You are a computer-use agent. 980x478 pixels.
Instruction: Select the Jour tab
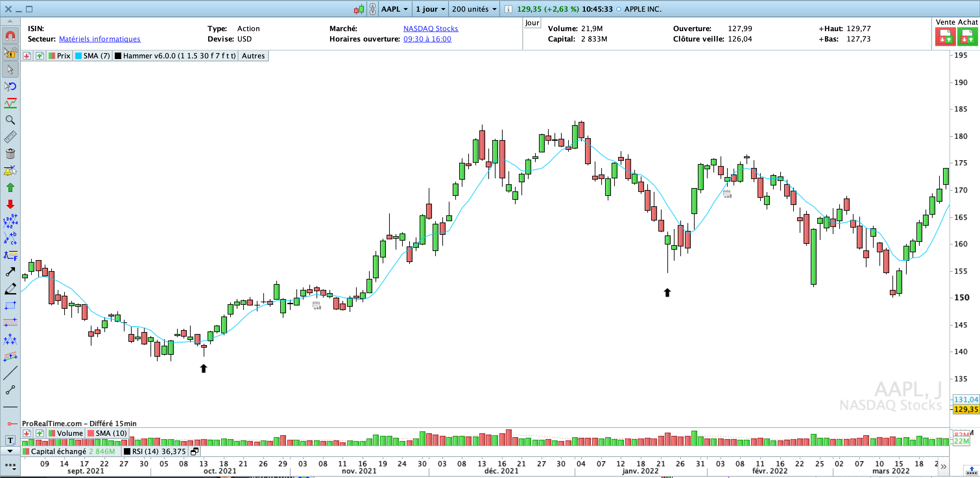pyautogui.click(x=532, y=23)
